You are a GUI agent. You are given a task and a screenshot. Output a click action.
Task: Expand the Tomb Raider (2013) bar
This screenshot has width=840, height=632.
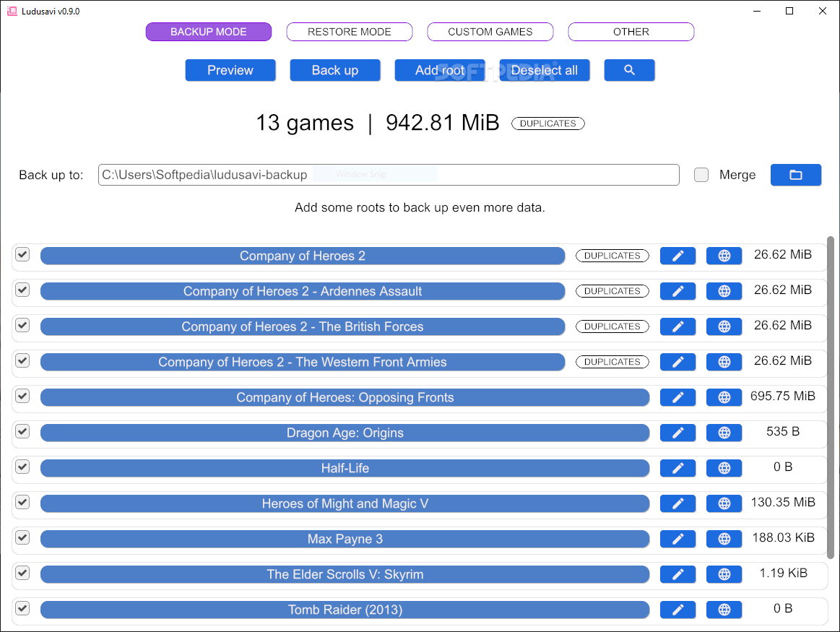point(345,609)
